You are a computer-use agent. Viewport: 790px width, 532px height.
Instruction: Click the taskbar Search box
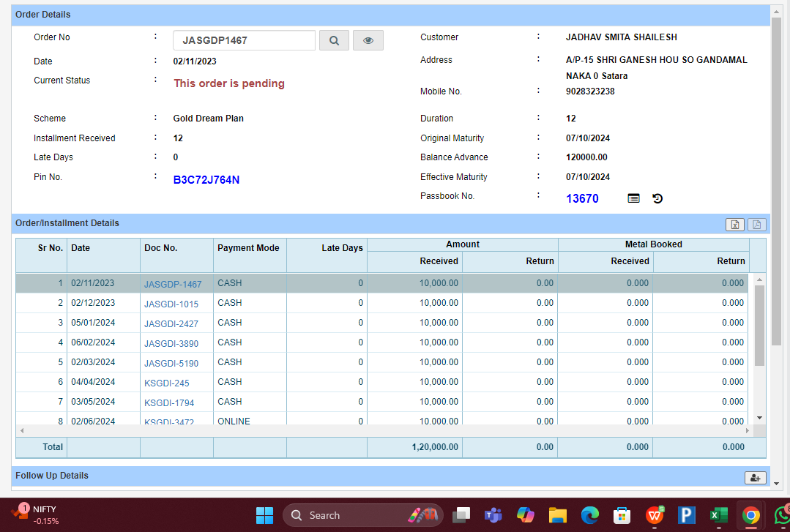(x=362, y=515)
